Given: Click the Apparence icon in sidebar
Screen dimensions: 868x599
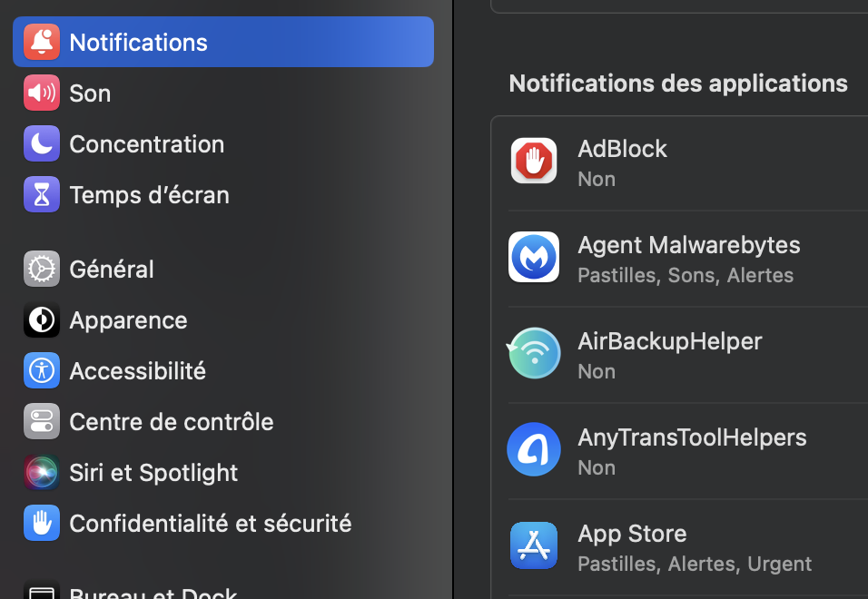Looking at the screenshot, I should (x=42, y=319).
